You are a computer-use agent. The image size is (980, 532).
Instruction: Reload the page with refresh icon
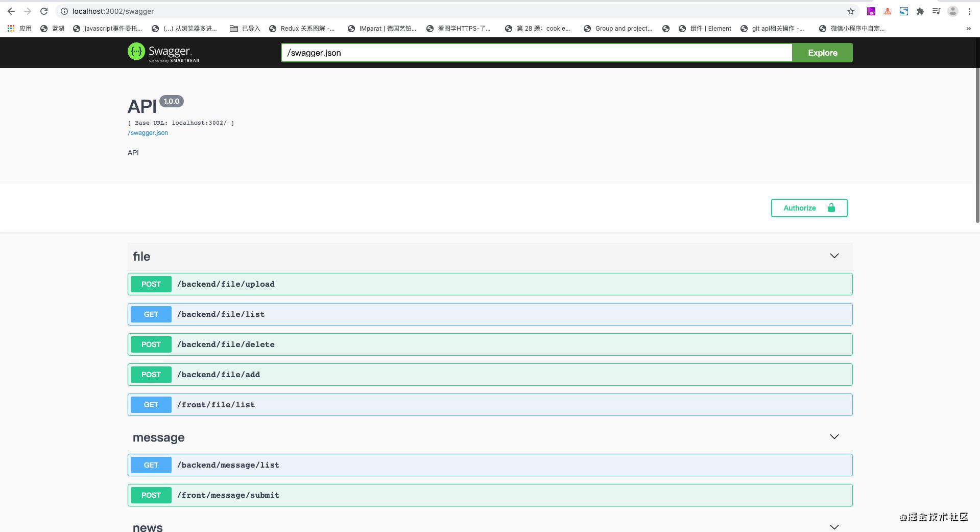point(44,11)
